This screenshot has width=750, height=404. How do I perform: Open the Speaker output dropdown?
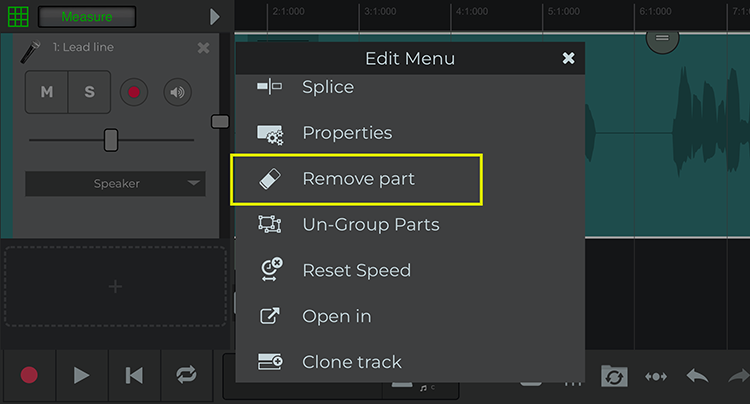tap(115, 184)
